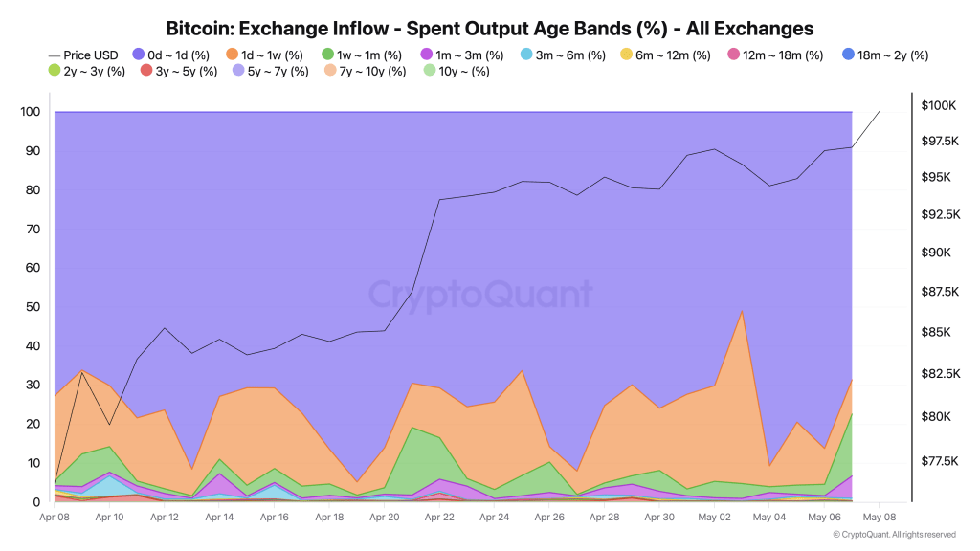Select the 10y ~ (%) legend label
Image resolution: width=980 pixels, height=551 pixels.
[464, 71]
